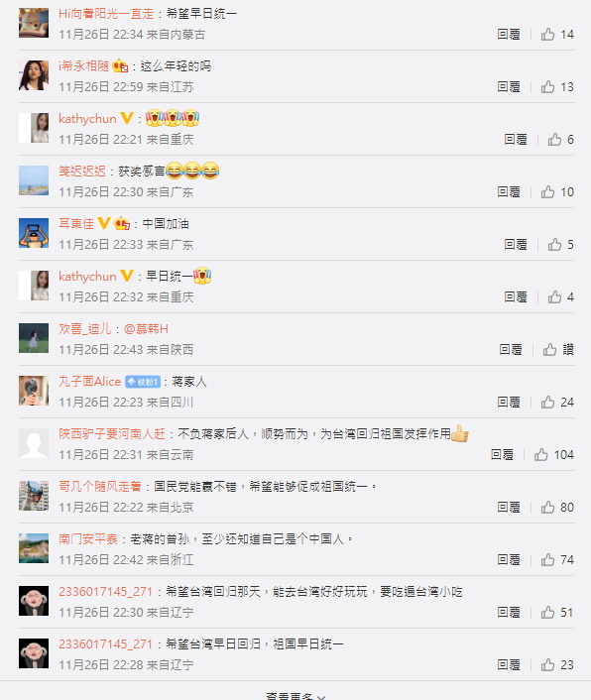The width and height of the screenshot is (591, 700).
Task: Expand more comments with 查看更多
Action: pos(295,696)
